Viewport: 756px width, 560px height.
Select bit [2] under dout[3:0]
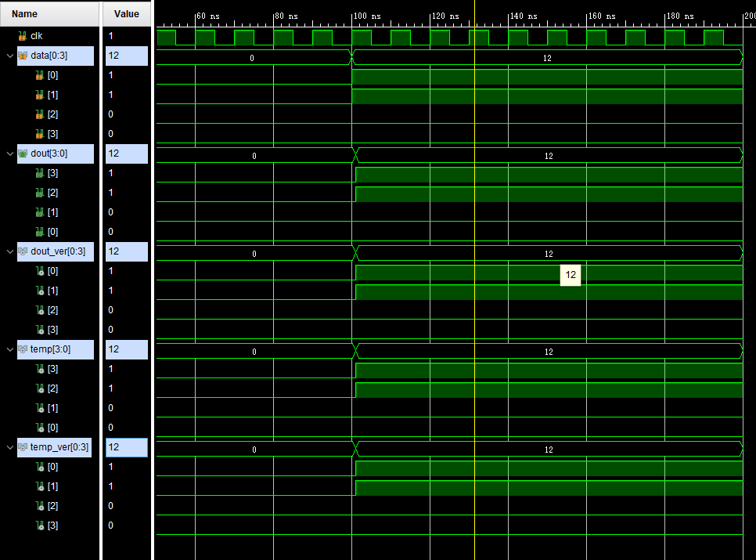(52, 193)
